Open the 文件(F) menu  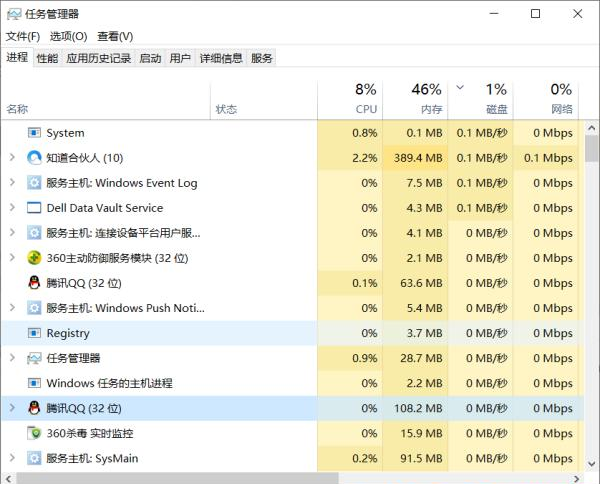pyautogui.click(x=22, y=36)
